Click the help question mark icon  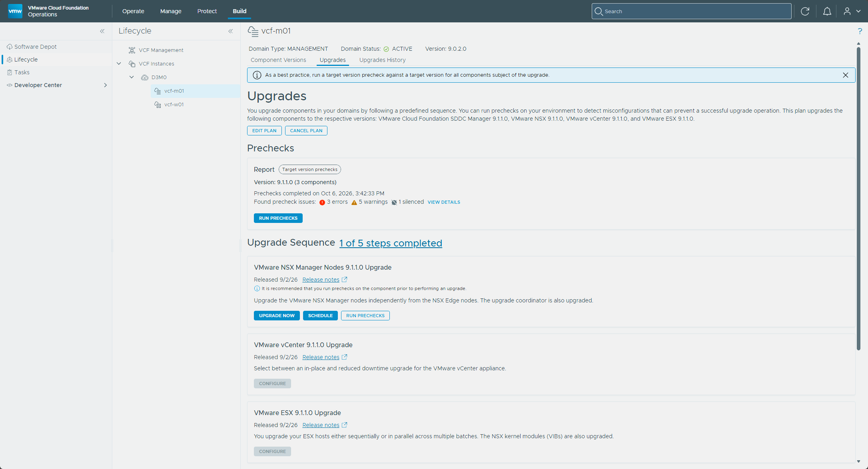(860, 31)
